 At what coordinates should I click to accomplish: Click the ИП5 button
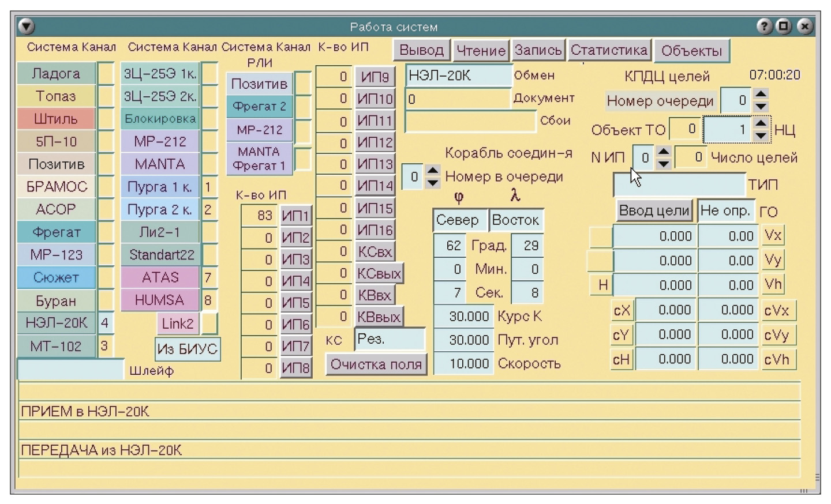click(296, 303)
